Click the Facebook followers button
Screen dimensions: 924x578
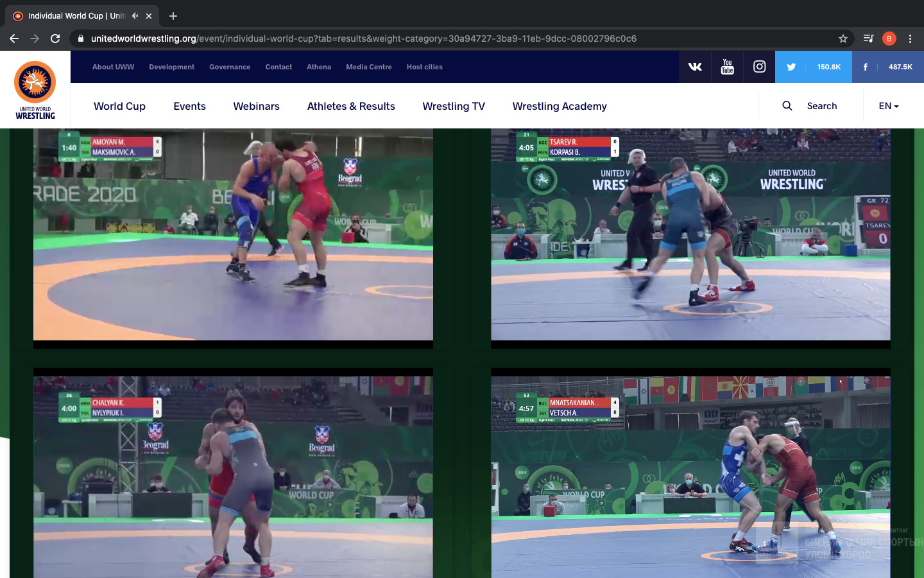click(887, 67)
